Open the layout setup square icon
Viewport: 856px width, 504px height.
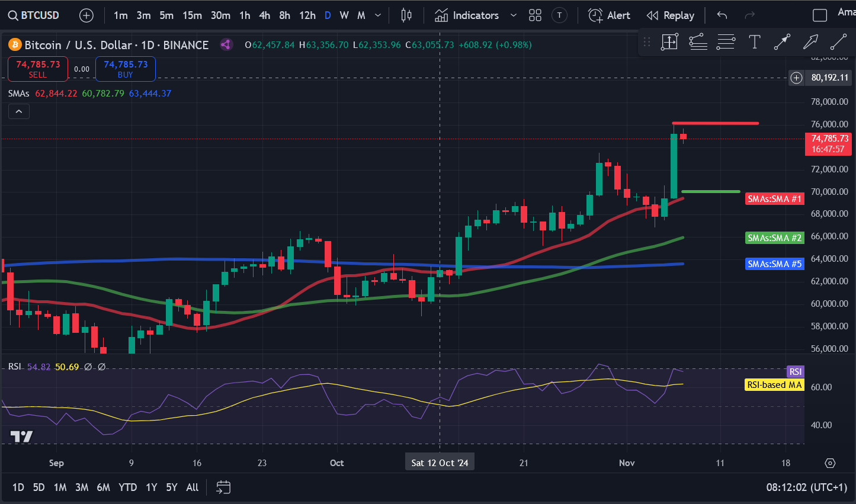pyautogui.click(x=820, y=15)
